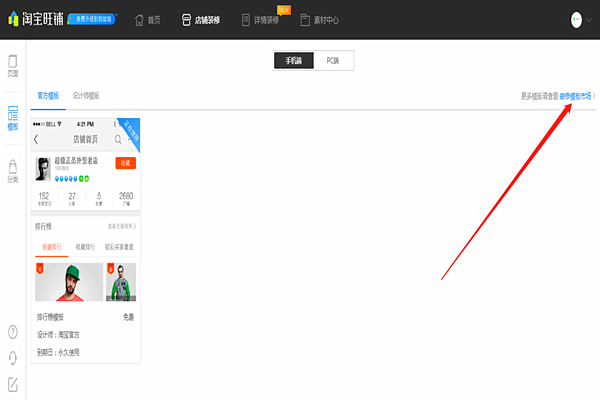Screen dimensions: 600x400
Task: Open 详情装修 in top navigation
Action: (270, 19)
